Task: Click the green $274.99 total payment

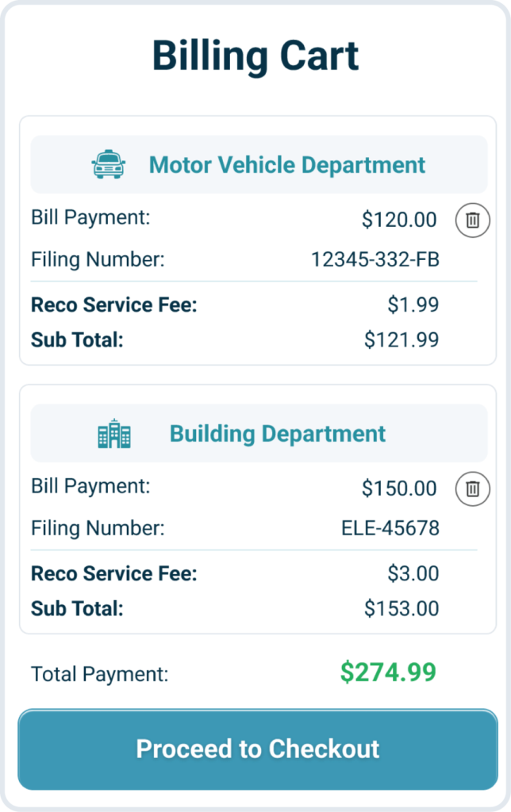Action: [x=388, y=672]
